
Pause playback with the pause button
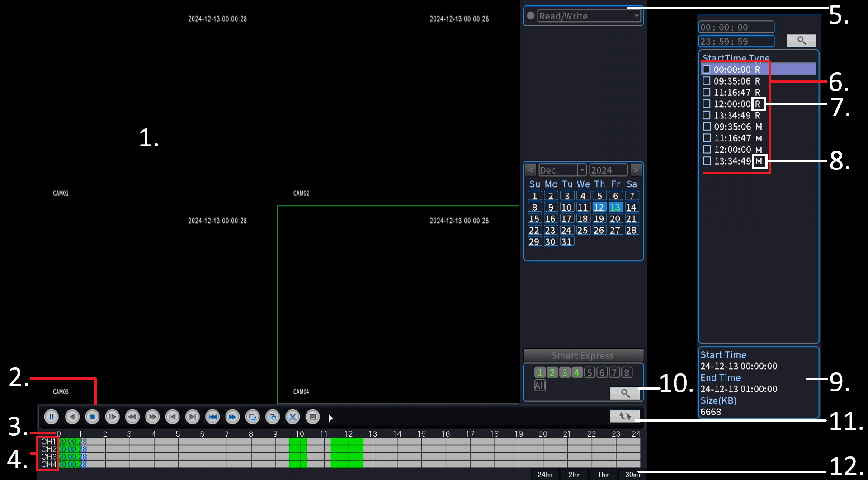[52, 417]
